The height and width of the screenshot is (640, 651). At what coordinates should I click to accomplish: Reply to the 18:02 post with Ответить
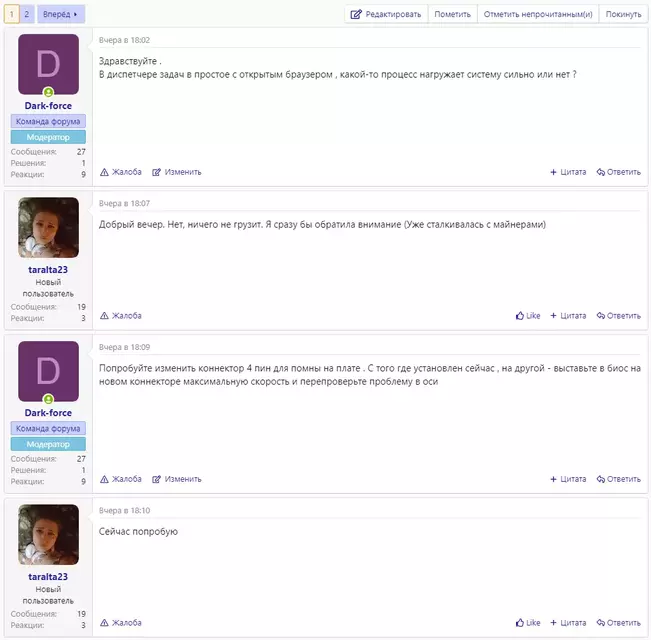[x=619, y=172]
